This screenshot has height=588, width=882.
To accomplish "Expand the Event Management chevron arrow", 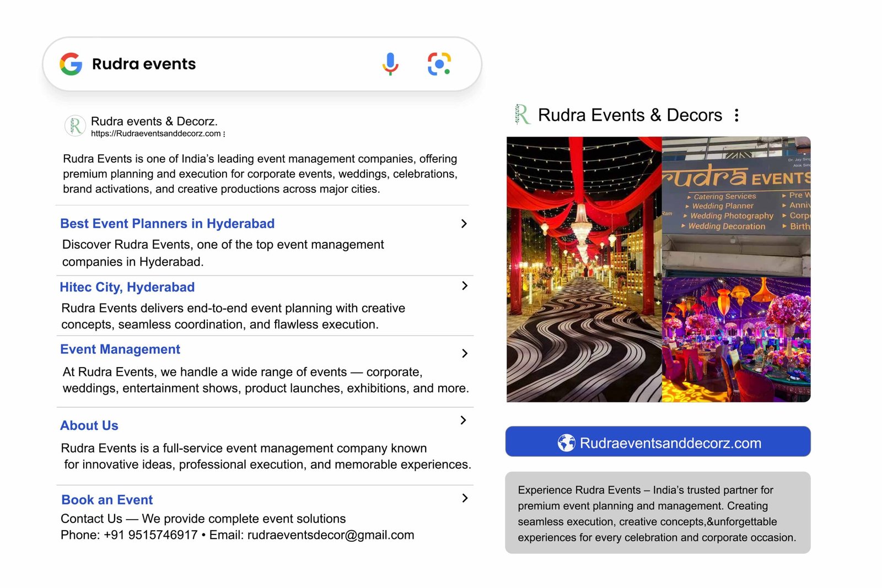I will coord(465,353).
